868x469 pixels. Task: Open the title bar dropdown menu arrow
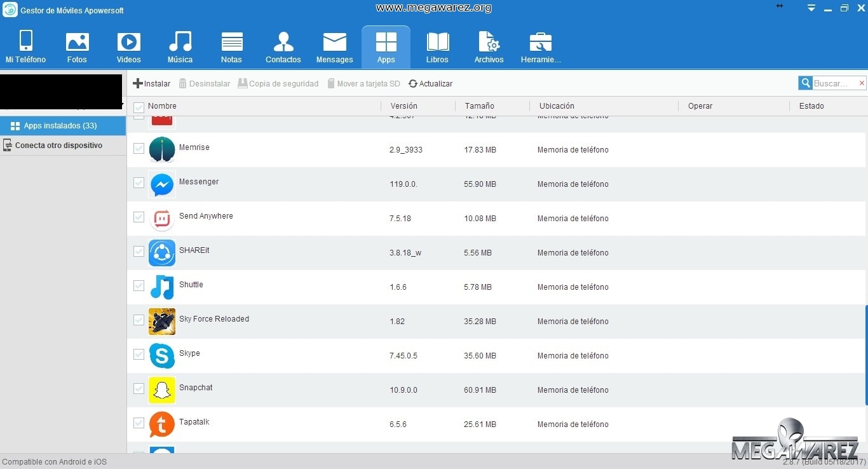811,8
